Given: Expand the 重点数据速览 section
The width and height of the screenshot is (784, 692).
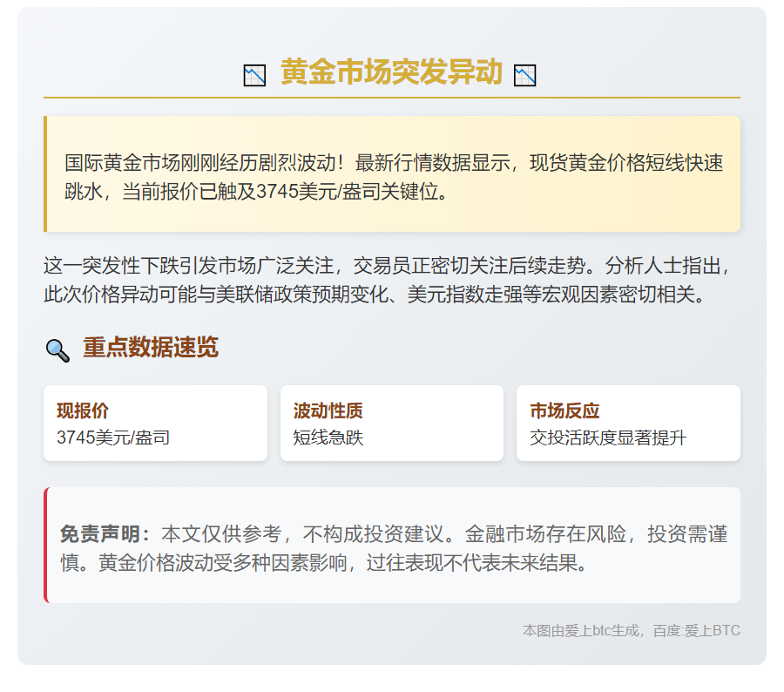Looking at the screenshot, I should [x=150, y=347].
